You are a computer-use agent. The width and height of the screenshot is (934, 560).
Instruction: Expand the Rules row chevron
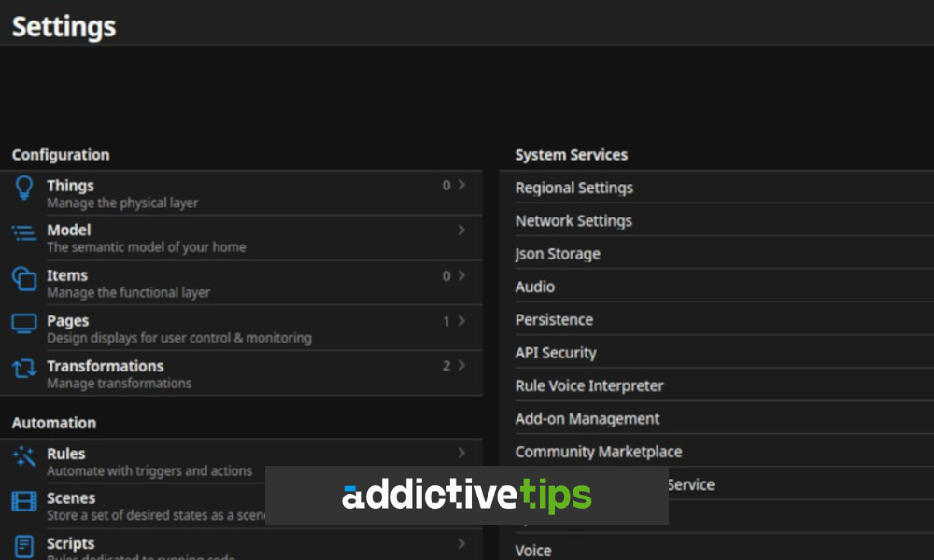pos(460,453)
